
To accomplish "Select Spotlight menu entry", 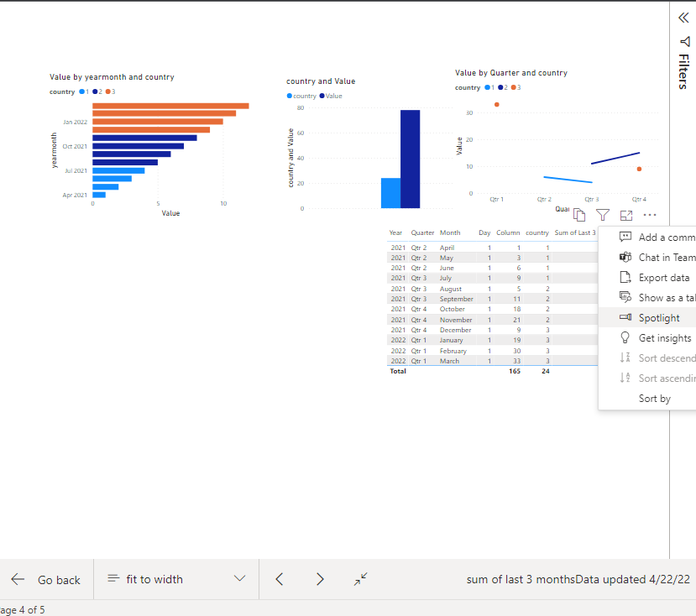I will coord(647,318).
